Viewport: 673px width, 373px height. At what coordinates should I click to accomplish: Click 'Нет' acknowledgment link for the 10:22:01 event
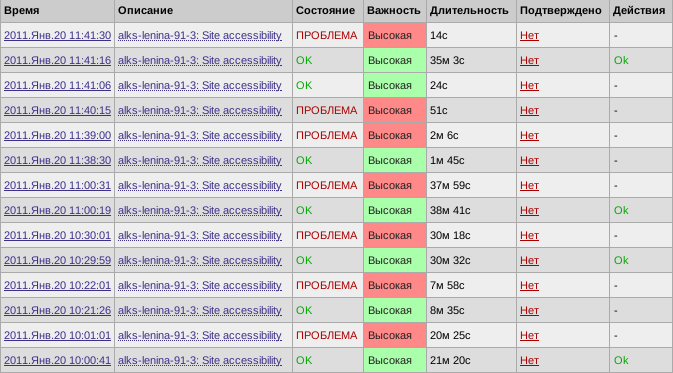tap(529, 285)
